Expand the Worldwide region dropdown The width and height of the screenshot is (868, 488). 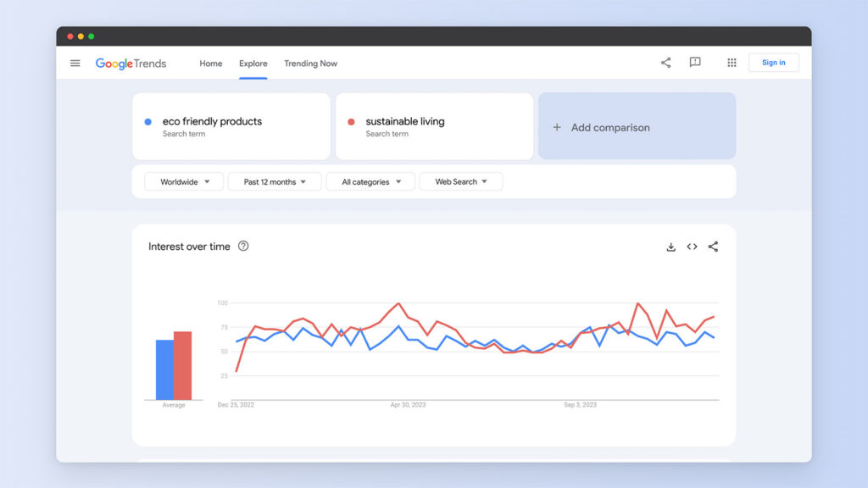pos(184,182)
